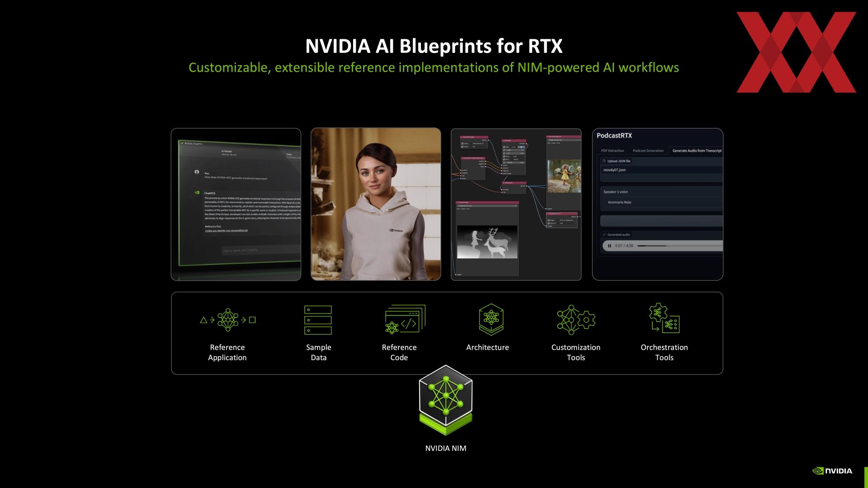Click the PodcastRTX audio progress bar
Viewport: 868px width, 488px height.
click(x=680, y=246)
